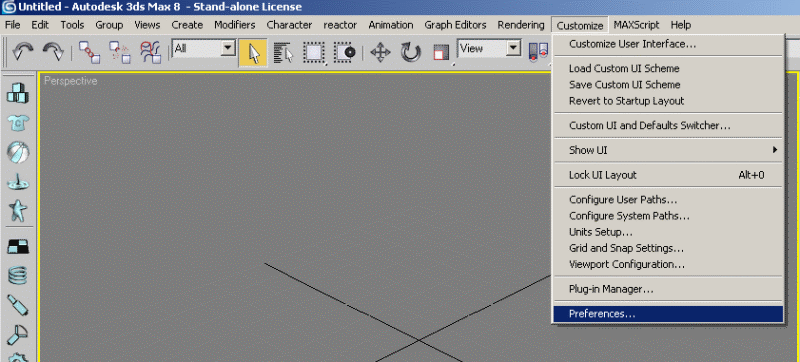Create a reactor Soft Body Collection (ball icon)
800x362 pixels.
(x=18, y=151)
